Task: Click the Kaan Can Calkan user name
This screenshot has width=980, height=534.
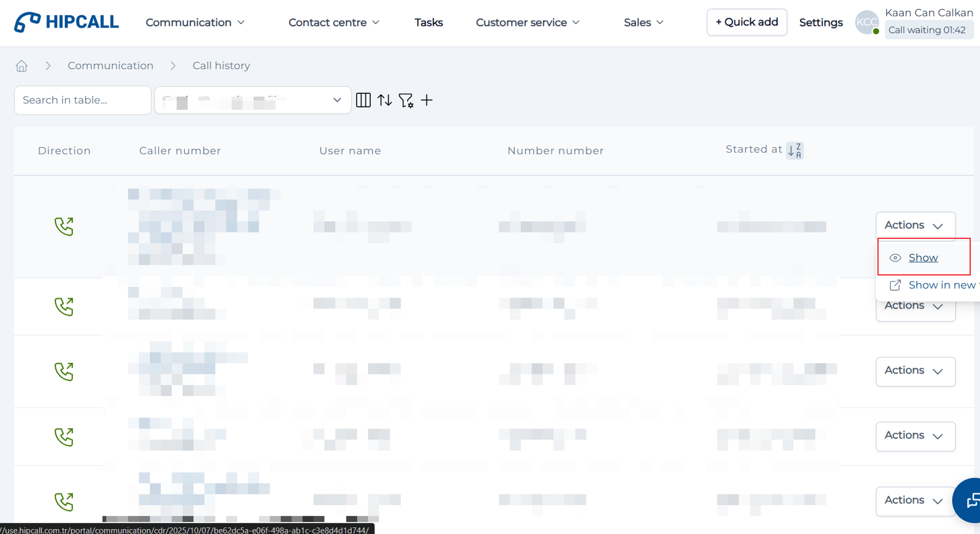Action: click(x=929, y=13)
